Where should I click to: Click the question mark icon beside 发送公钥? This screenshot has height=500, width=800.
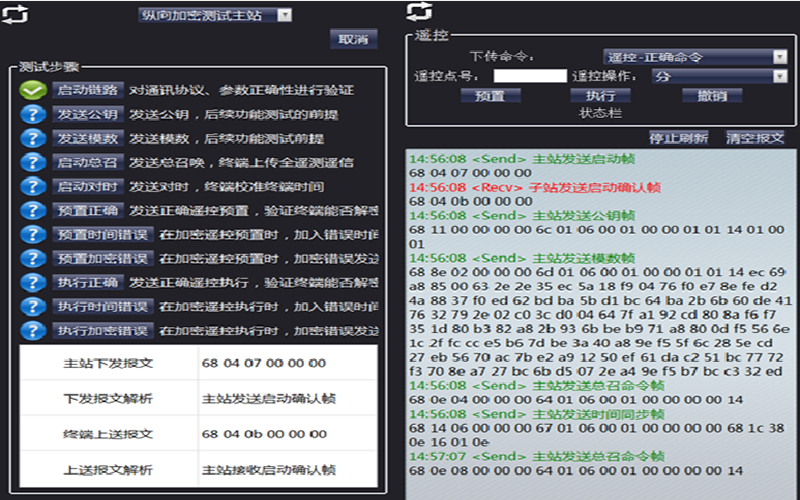click(34, 114)
